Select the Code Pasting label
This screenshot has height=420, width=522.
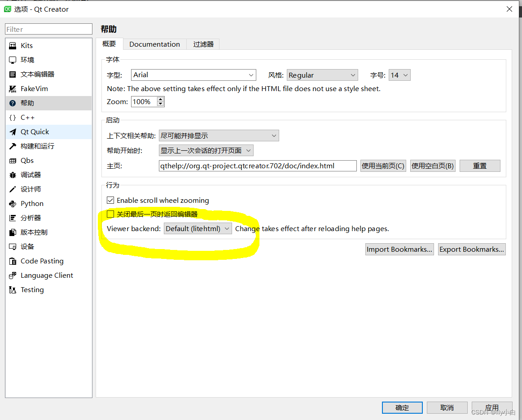pyautogui.click(x=42, y=261)
